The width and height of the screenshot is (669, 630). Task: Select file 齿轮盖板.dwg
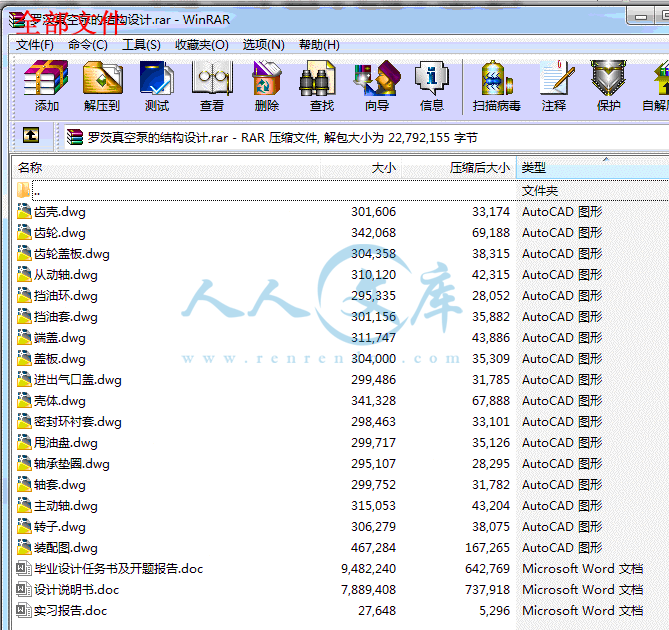(72, 253)
